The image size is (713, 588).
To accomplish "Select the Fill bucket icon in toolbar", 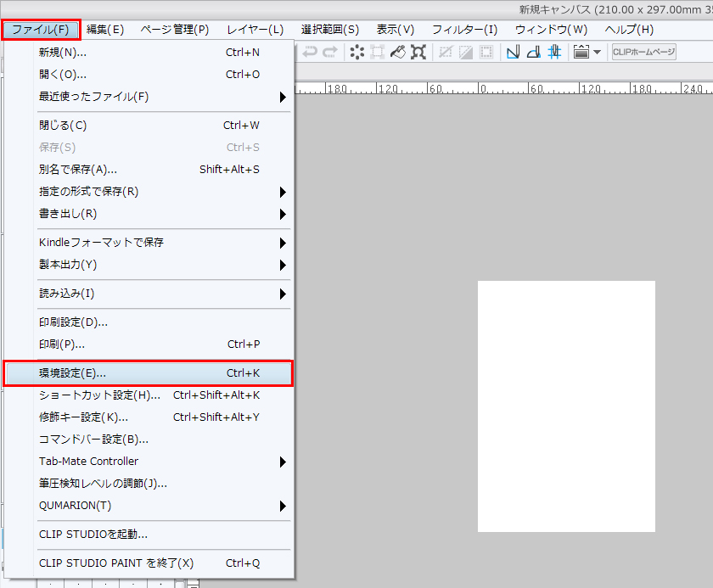I will click(x=398, y=53).
